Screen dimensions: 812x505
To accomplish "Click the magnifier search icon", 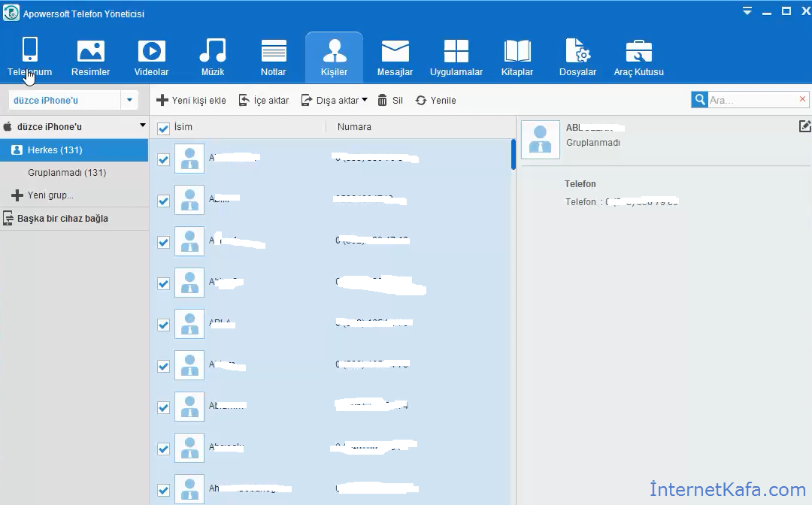I will pyautogui.click(x=700, y=100).
